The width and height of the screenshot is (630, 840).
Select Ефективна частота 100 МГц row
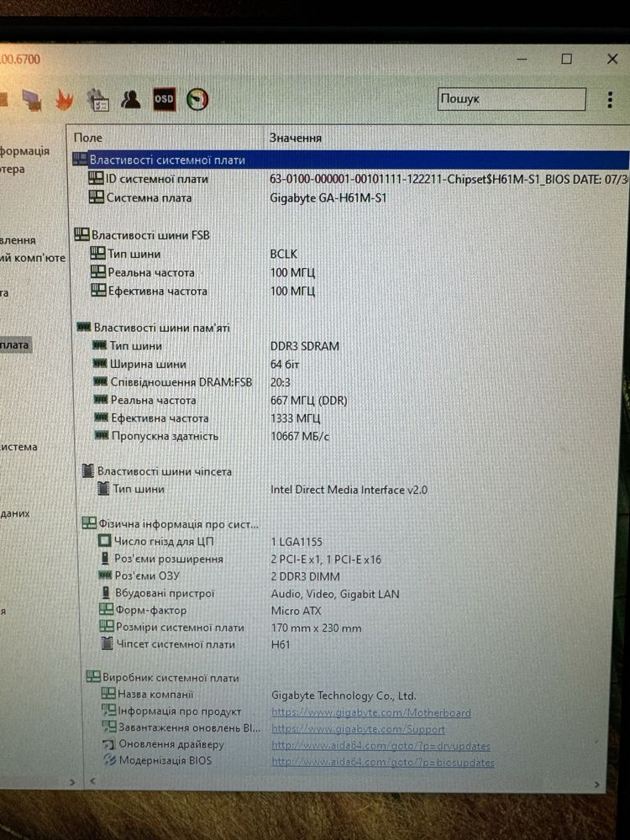(203, 291)
